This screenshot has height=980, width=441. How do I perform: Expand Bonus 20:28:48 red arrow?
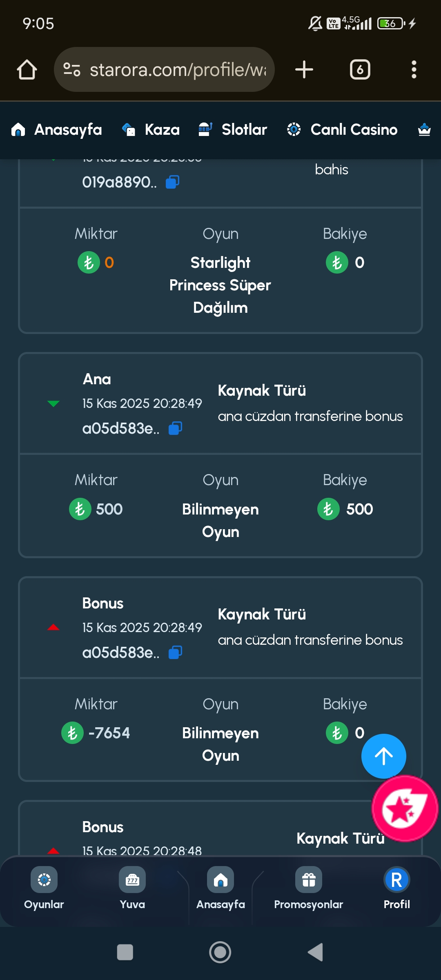53,851
